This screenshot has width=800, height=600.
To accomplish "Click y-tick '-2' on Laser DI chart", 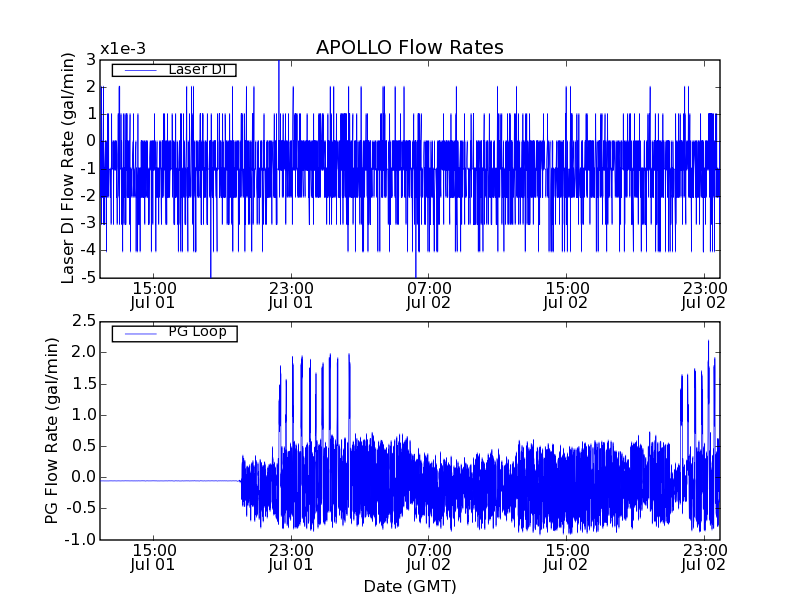I will point(88,196).
